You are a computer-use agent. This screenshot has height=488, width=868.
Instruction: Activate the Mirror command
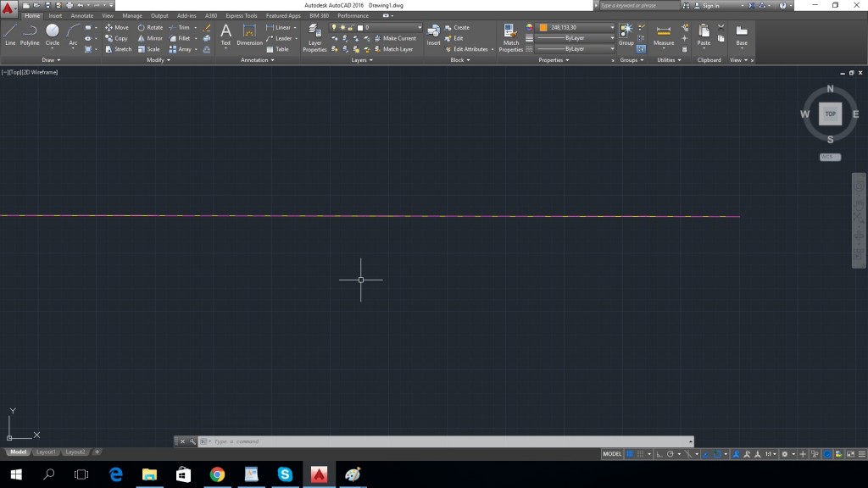coord(150,38)
